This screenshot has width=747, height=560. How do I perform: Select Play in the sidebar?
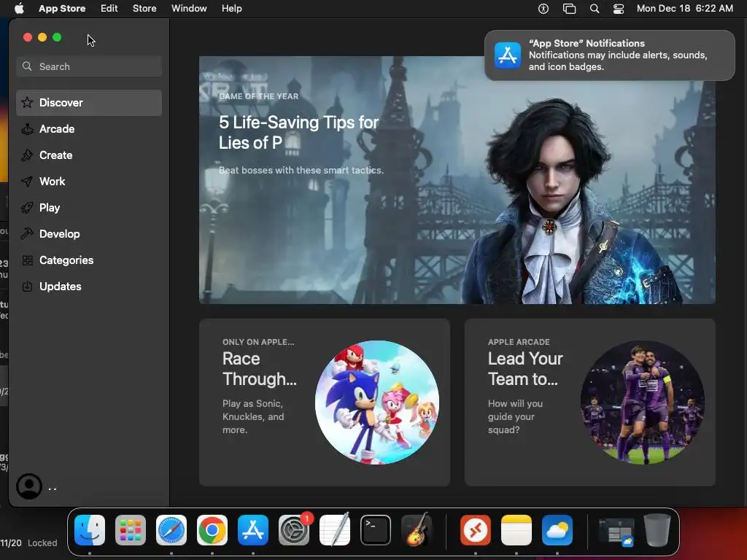coord(89,208)
